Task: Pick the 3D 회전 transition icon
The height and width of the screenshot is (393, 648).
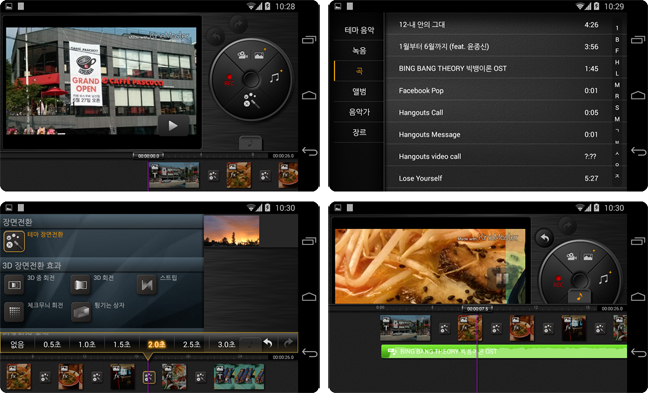Action: coord(81,285)
